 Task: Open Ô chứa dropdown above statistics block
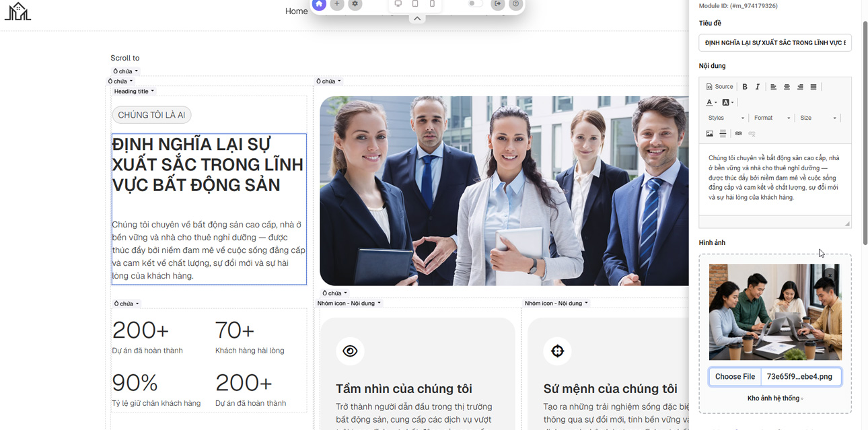tap(126, 303)
